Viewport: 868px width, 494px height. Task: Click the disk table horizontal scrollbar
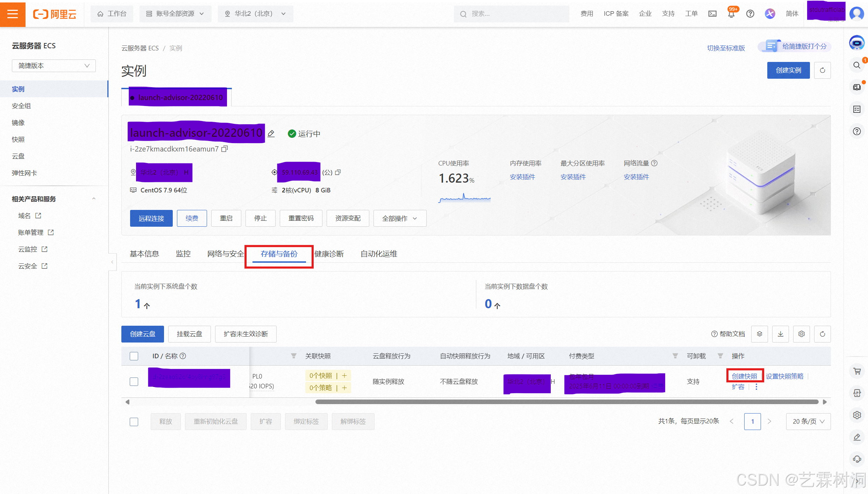click(x=567, y=402)
